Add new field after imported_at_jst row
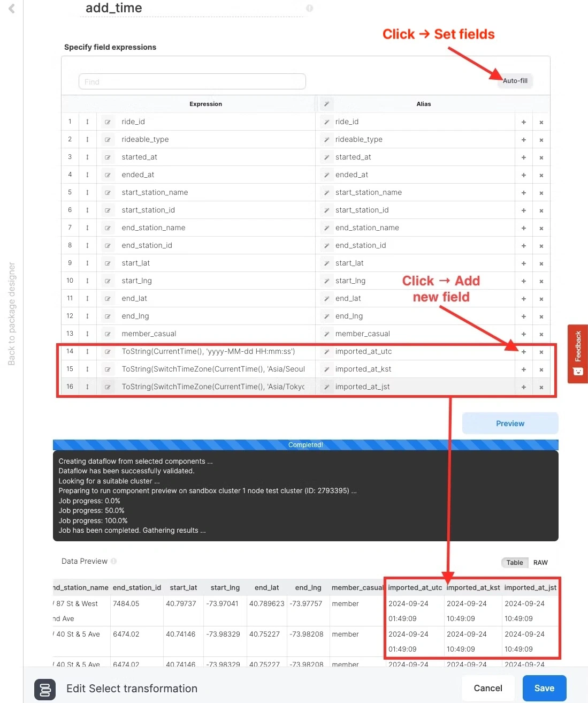This screenshot has height=703, width=588. tap(524, 387)
